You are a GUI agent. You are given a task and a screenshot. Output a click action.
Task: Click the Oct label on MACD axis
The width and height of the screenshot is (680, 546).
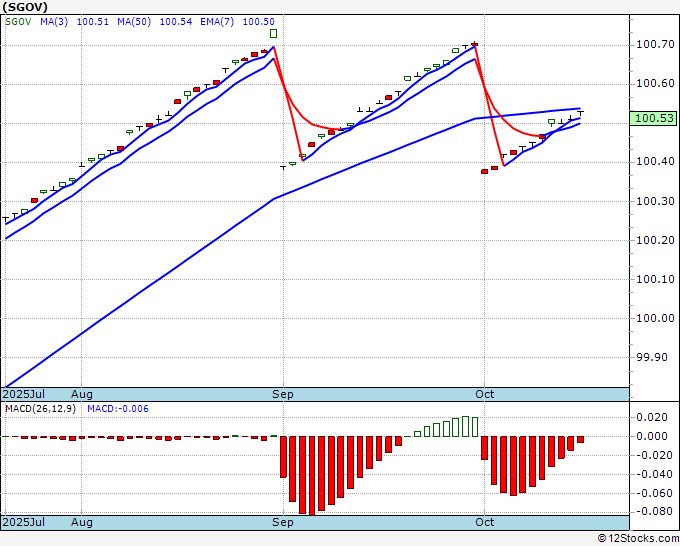484,522
